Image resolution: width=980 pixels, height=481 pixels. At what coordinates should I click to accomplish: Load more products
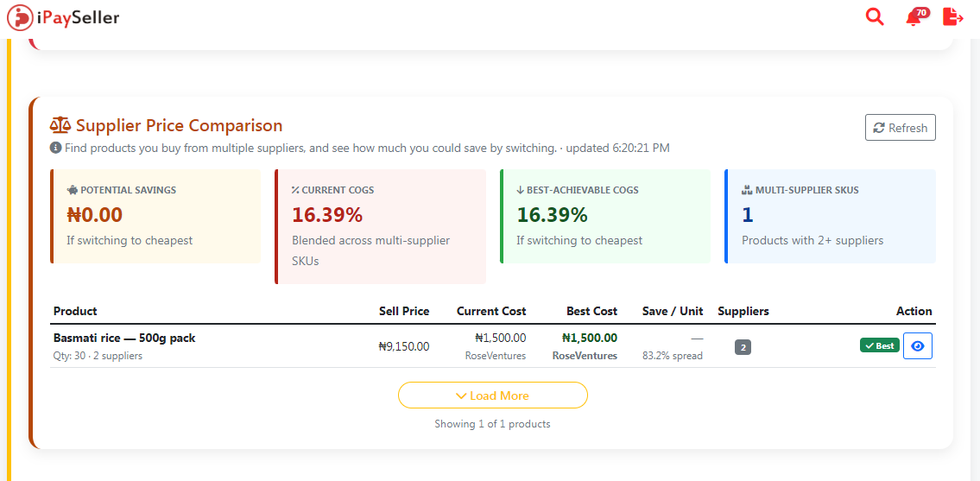coord(492,396)
